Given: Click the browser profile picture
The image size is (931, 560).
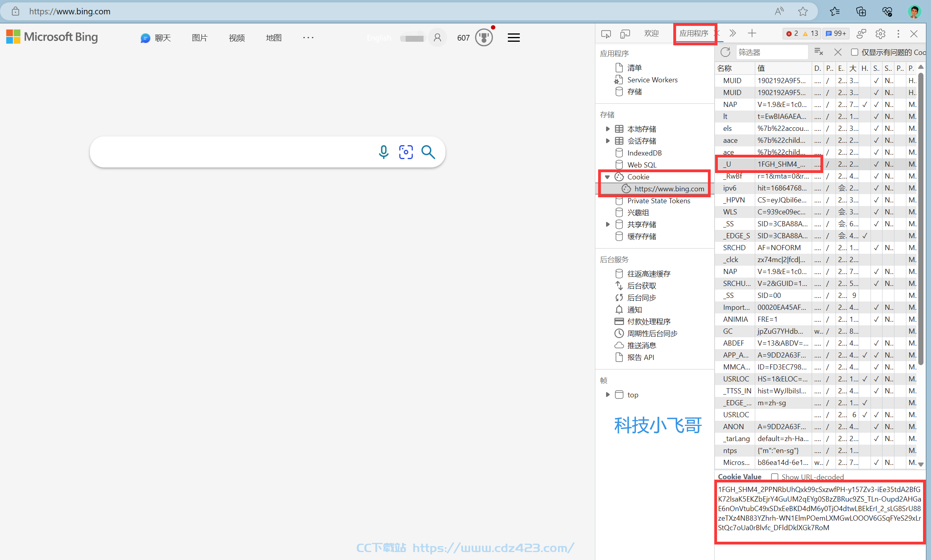Looking at the screenshot, I should pos(914,12).
